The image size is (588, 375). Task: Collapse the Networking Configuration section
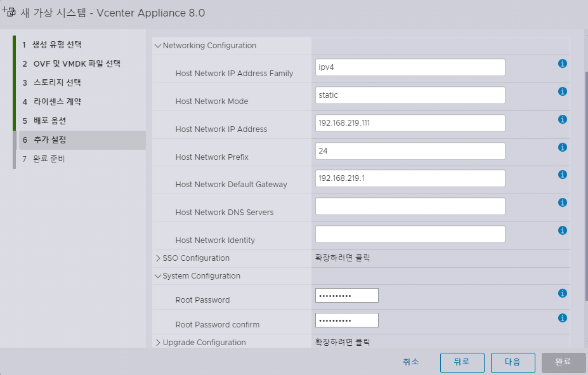pyautogui.click(x=158, y=46)
